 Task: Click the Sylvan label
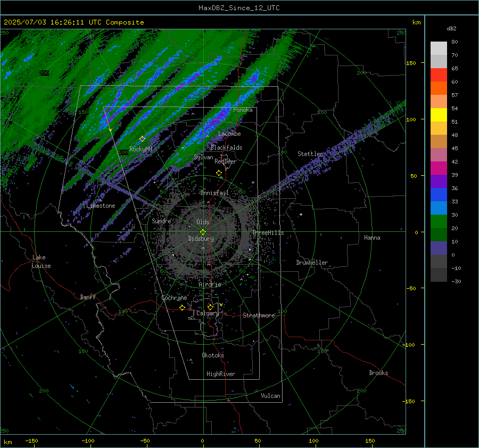pos(203,157)
